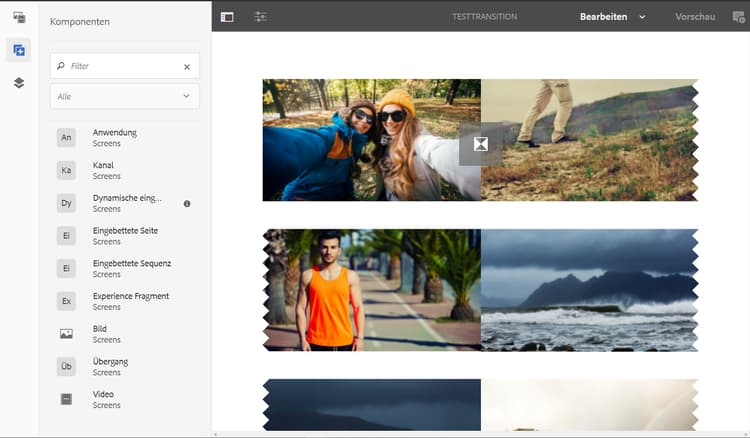Click the TESTTRANSITION page title

(485, 17)
